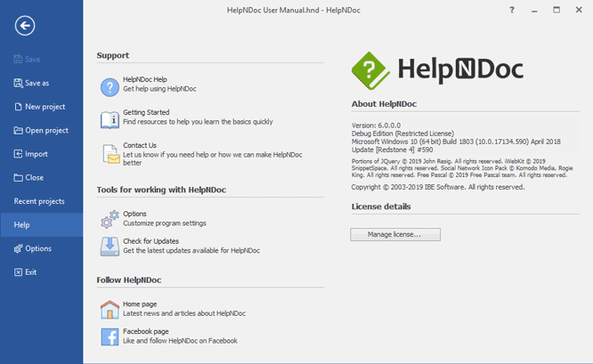Click 'Latest news and articles about HelpNDoc' text

tap(184, 313)
